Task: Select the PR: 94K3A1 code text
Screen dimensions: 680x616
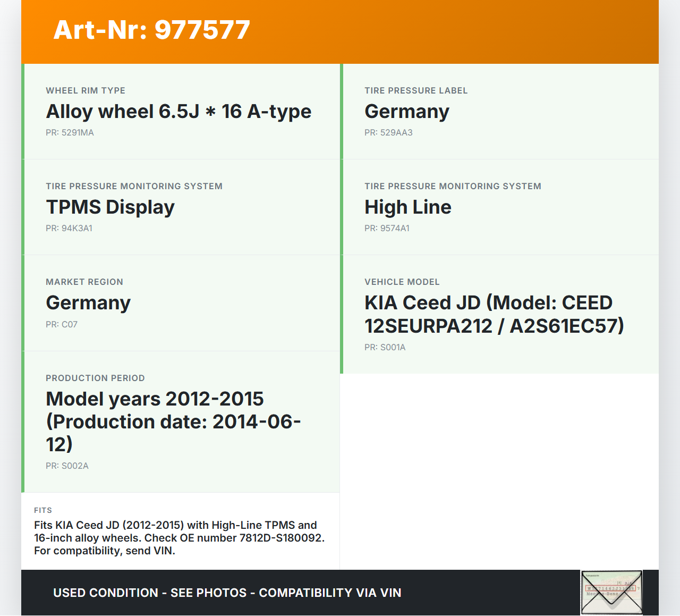Action: 69,228
